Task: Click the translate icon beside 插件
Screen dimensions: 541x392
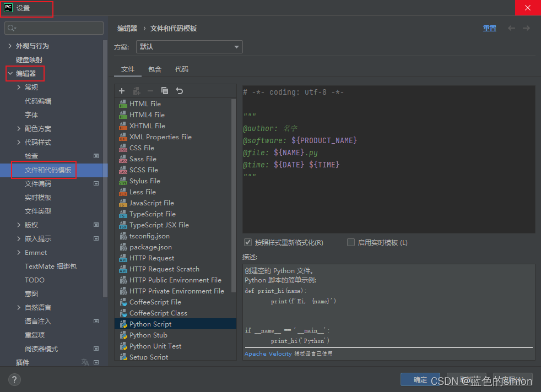Action: click(85, 362)
